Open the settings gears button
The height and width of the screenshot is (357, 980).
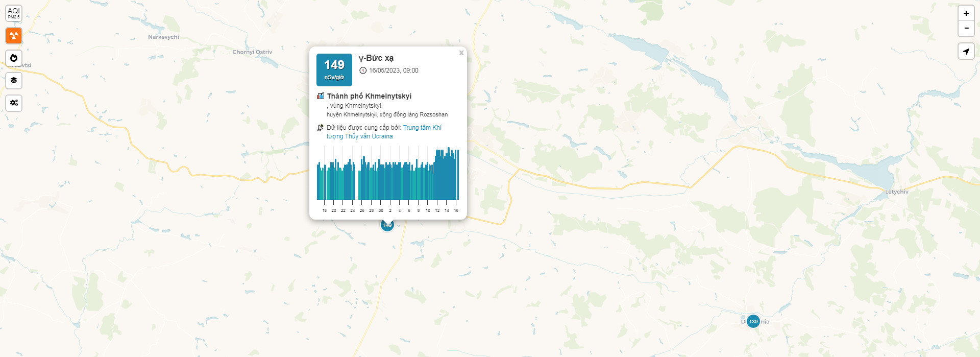(x=14, y=103)
